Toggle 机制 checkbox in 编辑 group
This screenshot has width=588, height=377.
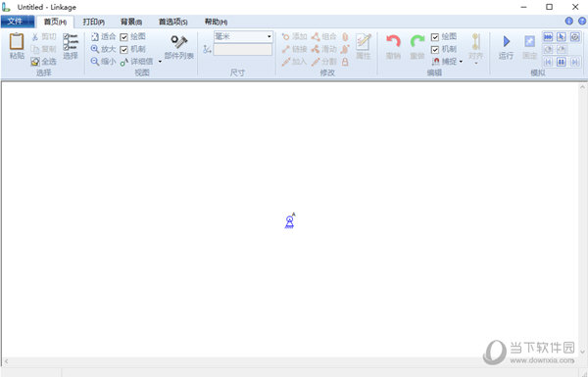click(x=435, y=50)
